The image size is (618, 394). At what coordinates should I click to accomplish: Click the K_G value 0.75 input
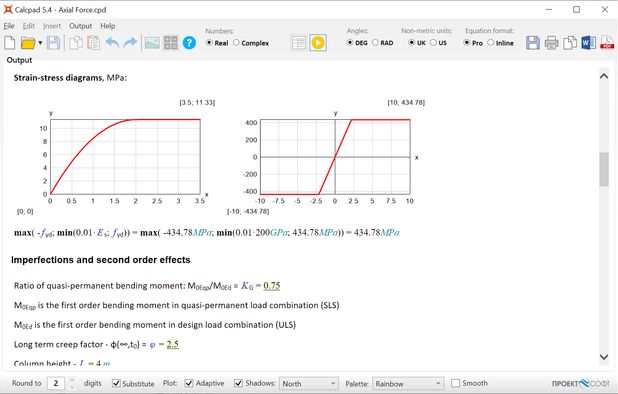272,286
